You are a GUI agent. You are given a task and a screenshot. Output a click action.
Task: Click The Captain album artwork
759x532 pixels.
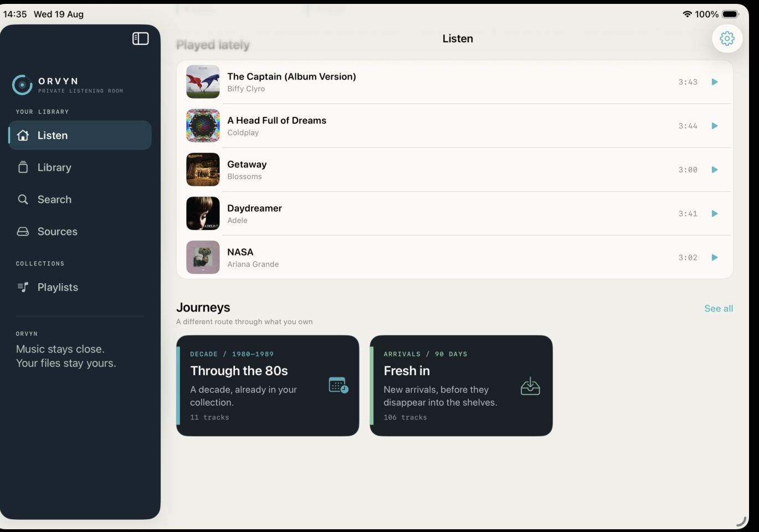tap(203, 82)
